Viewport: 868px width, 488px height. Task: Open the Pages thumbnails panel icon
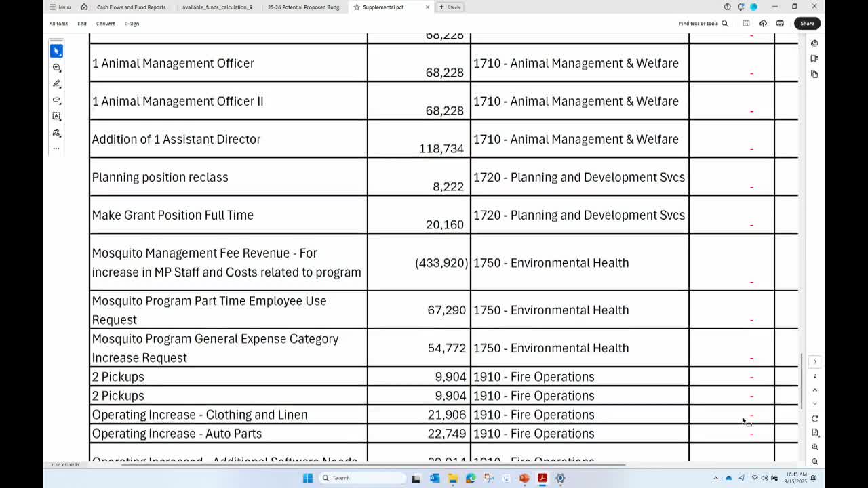click(814, 74)
